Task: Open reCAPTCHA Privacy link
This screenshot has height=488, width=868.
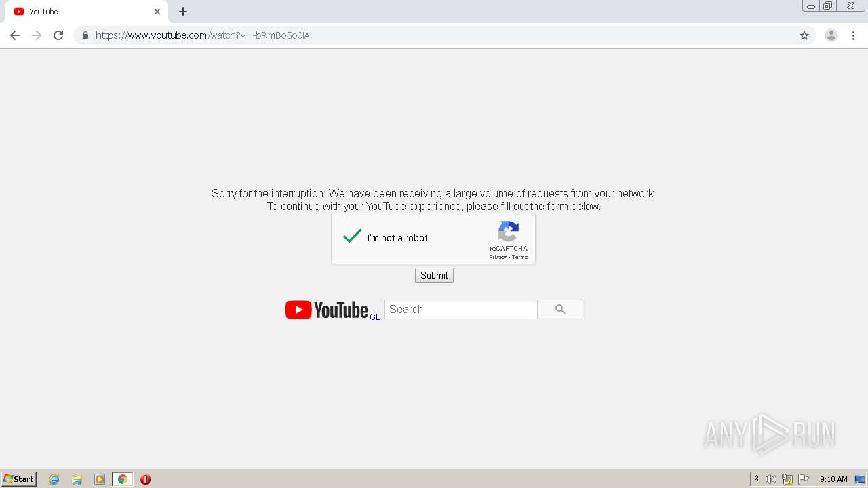Action: click(x=498, y=258)
